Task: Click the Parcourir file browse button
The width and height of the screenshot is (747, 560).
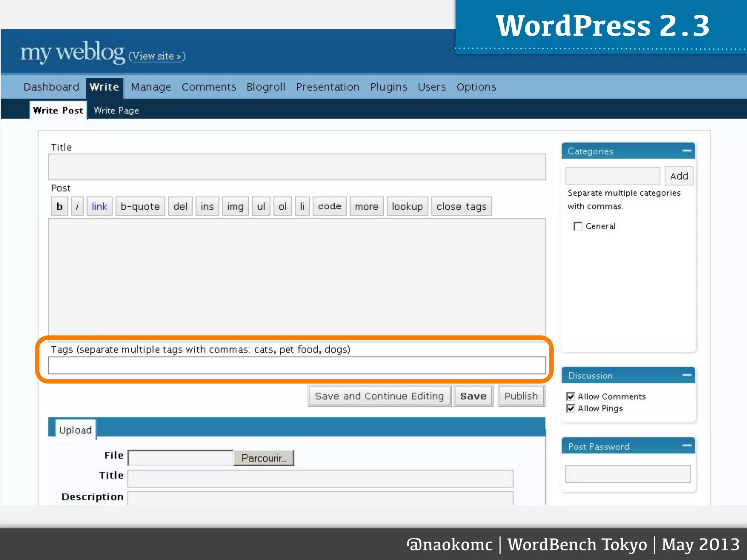Action: coord(263,458)
